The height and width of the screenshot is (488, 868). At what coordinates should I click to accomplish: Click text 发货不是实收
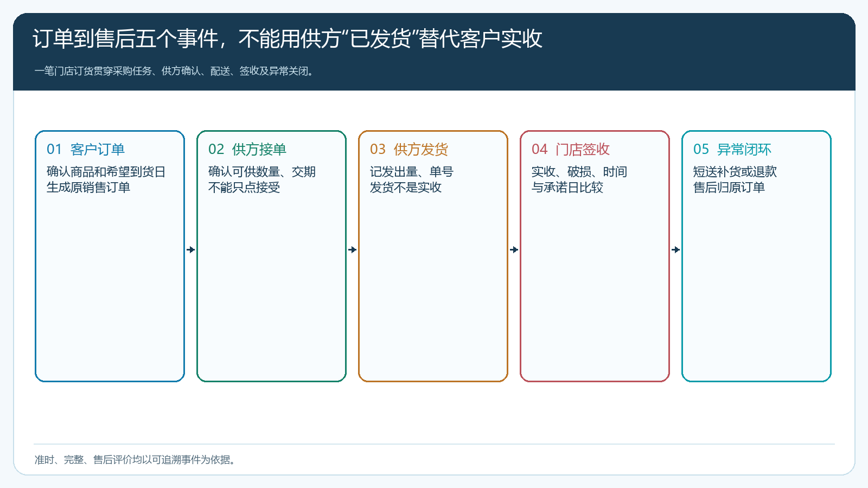coord(406,188)
